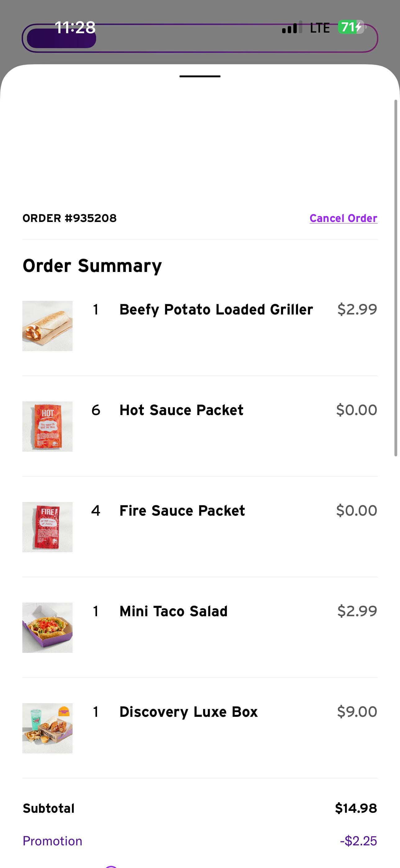
Task: Tap the 11:28 clock in status bar
Action: [x=75, y=27]
